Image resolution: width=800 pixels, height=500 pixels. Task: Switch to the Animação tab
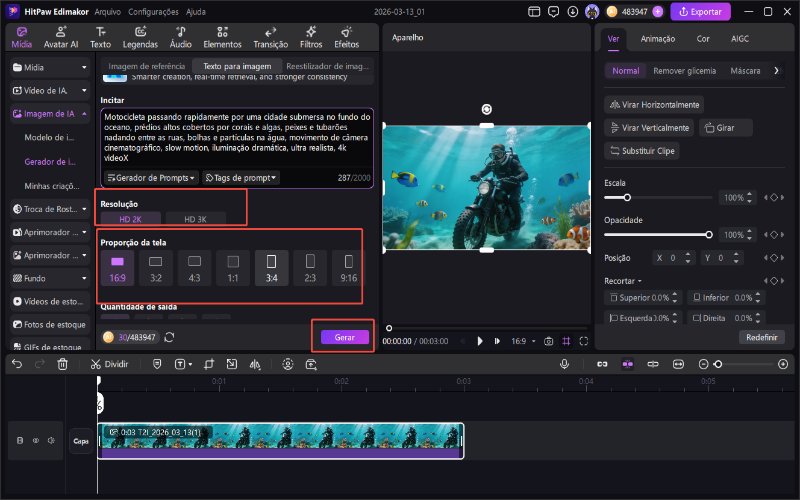click(x=658, y=39)
